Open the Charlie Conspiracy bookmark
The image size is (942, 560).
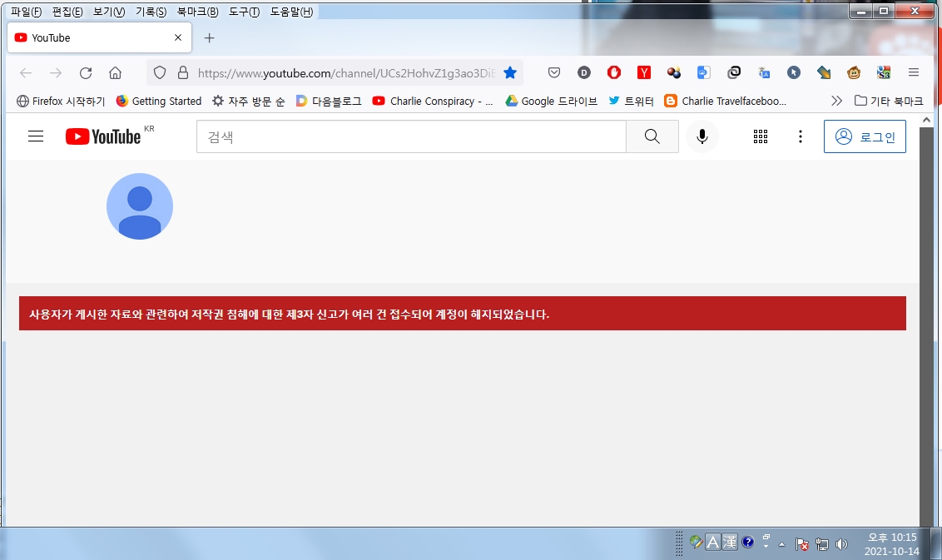434,101
